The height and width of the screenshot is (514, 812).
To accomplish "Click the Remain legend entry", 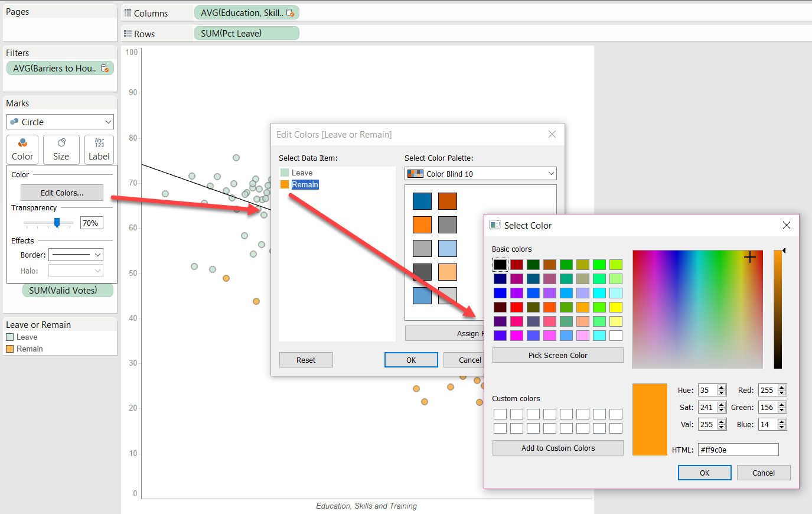I will pyautogui.click(x=24, y=349).
